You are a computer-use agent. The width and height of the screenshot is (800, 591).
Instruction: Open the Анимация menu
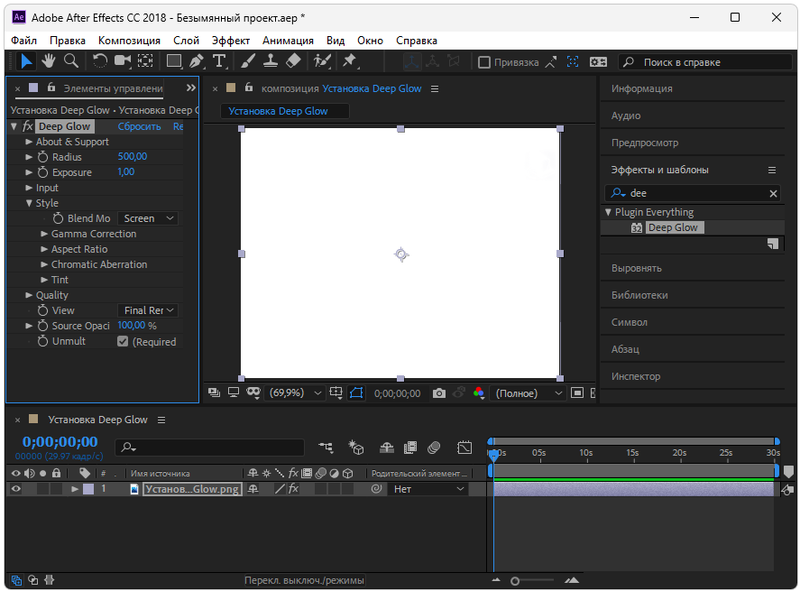click(x=288, y=40)
